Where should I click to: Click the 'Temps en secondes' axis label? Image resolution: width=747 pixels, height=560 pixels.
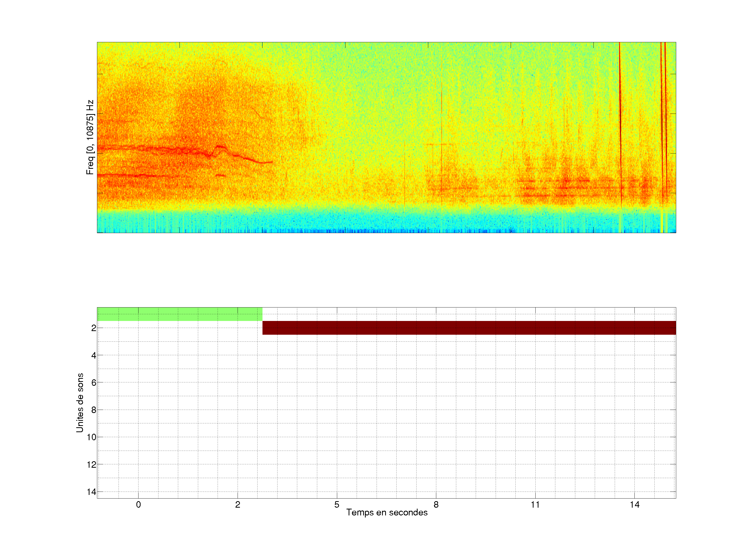point(387,512)
